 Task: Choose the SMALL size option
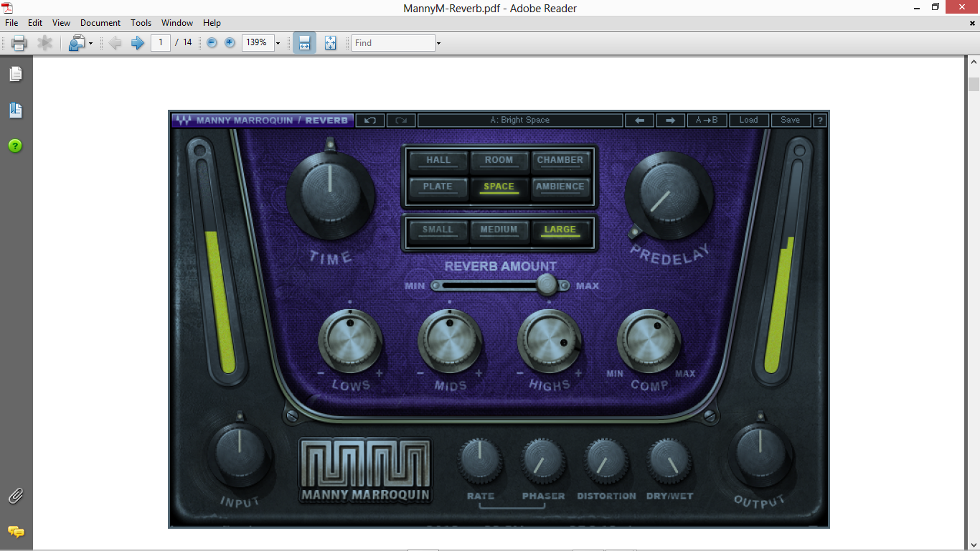[x=438, y=230]
